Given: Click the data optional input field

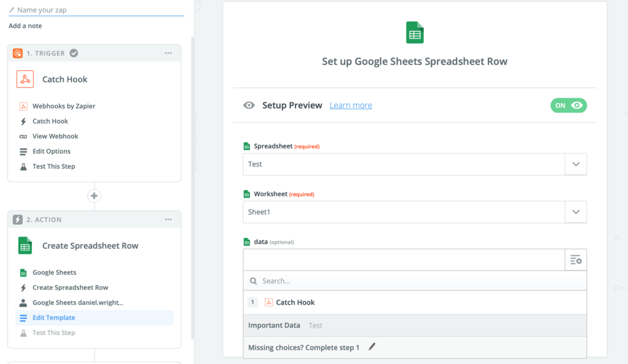Looking at the screenshot, I should [x=404, y=260].
